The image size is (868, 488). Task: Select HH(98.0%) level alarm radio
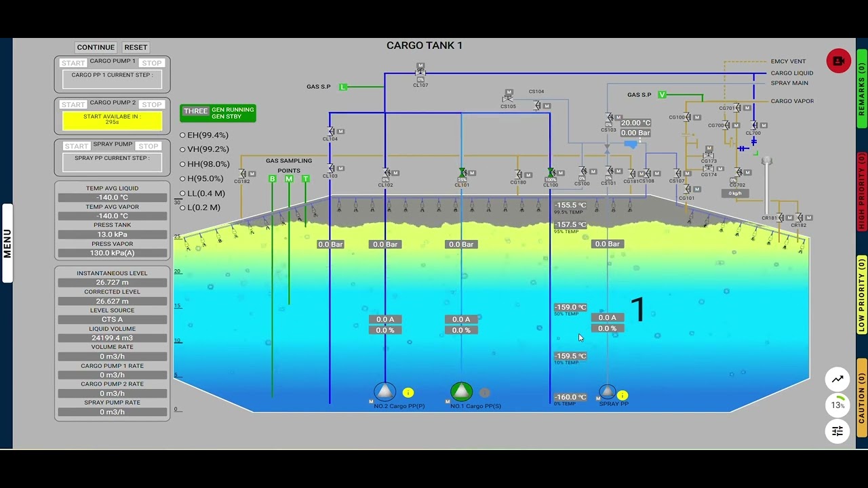[182, 164]
